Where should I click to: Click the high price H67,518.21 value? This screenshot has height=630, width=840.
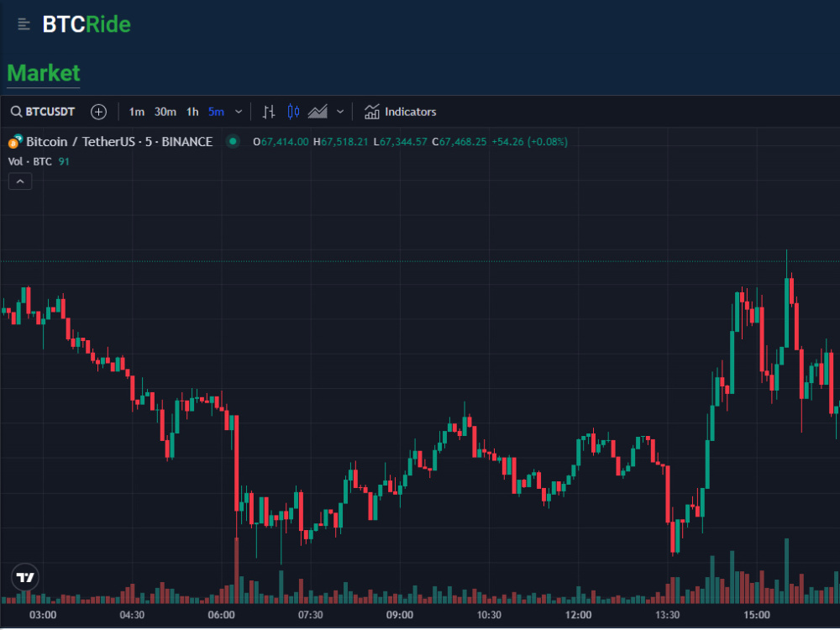pyautogui.click(x=341, y=142)
